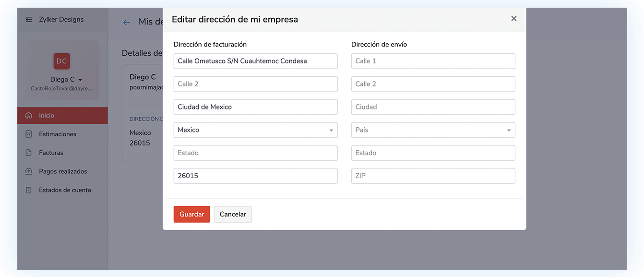
Task: Click the Inicio home icon
Action: click(x=29, y=115)
